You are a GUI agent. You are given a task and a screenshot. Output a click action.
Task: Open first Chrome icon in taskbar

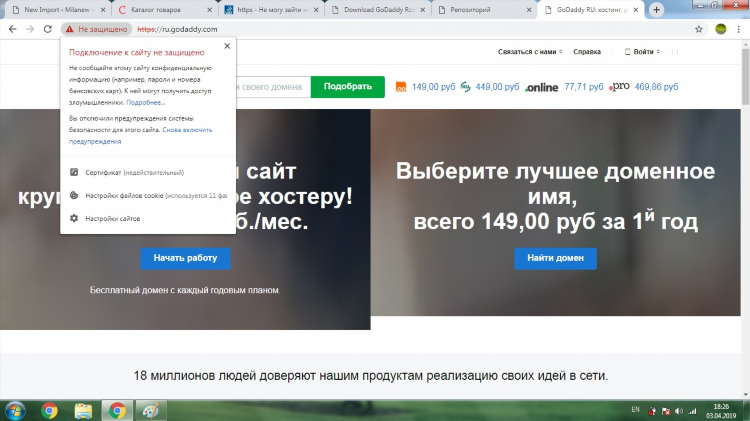click(49, 410)
